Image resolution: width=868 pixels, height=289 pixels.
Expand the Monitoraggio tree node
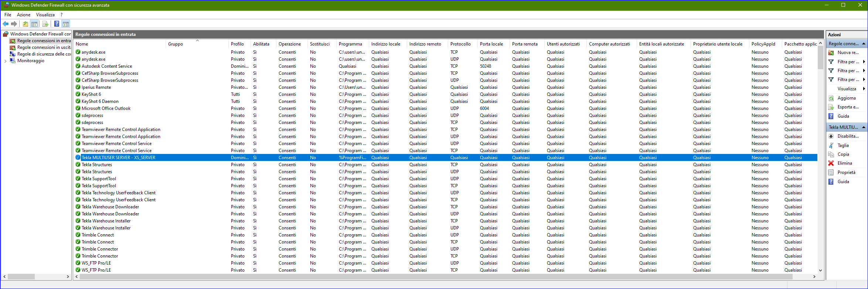(x=5, y=61)
